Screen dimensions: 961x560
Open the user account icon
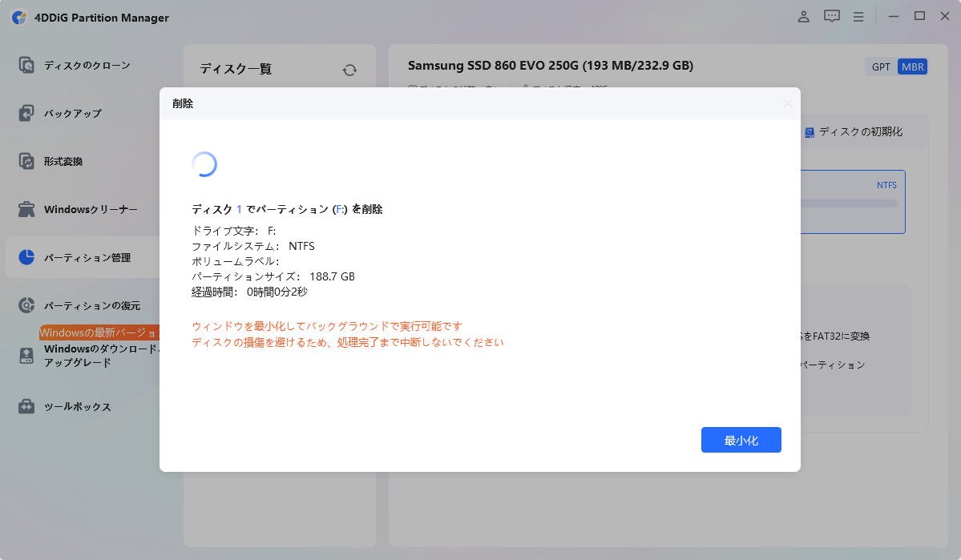click(x=803, y=17)
